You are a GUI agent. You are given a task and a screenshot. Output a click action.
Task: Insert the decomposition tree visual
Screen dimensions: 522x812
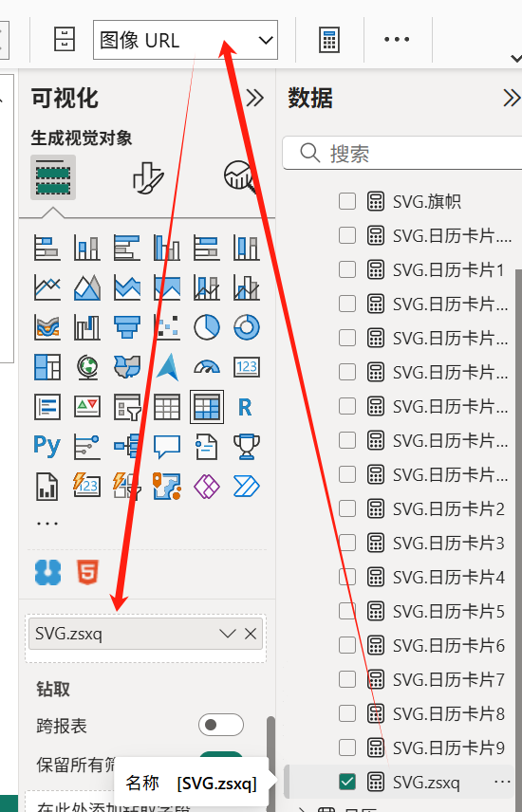pyautogui.click(x=127, y=447)
